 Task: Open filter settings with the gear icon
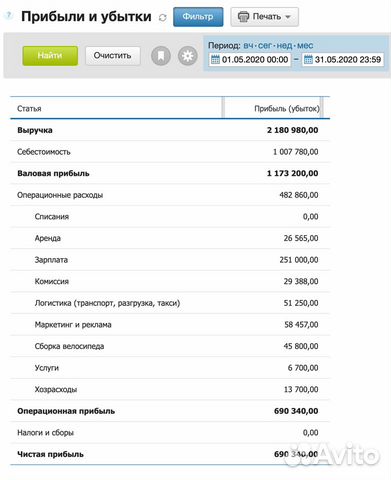[x=187, y=56]
